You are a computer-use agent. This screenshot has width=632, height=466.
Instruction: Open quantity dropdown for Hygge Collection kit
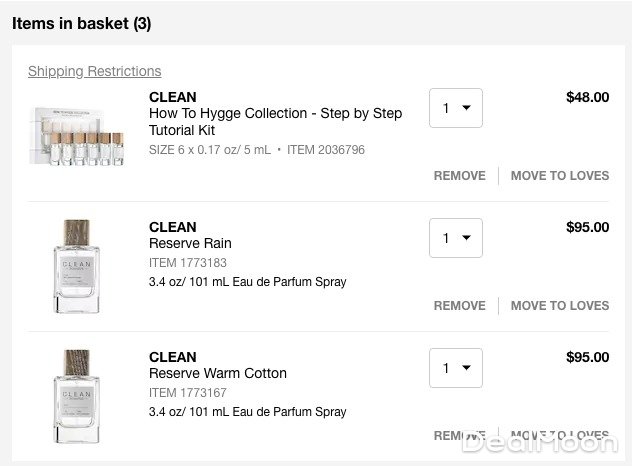pos(455,108)
